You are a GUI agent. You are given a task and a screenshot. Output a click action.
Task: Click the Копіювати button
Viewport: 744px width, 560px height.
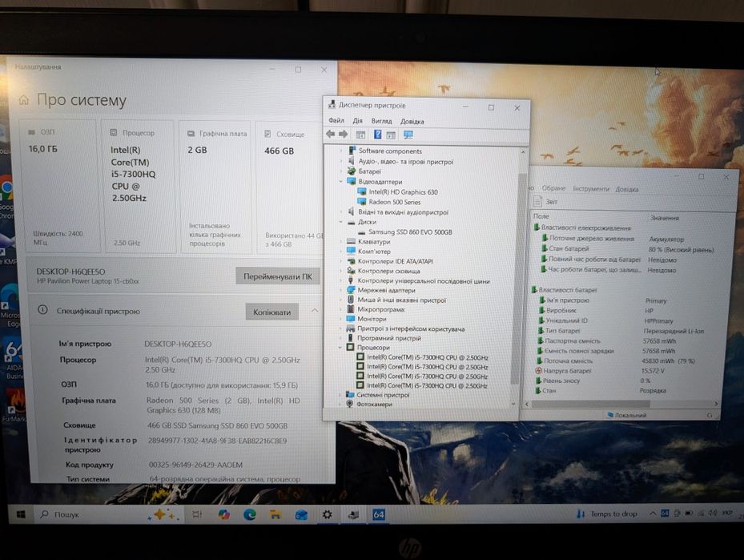[271, 312]
